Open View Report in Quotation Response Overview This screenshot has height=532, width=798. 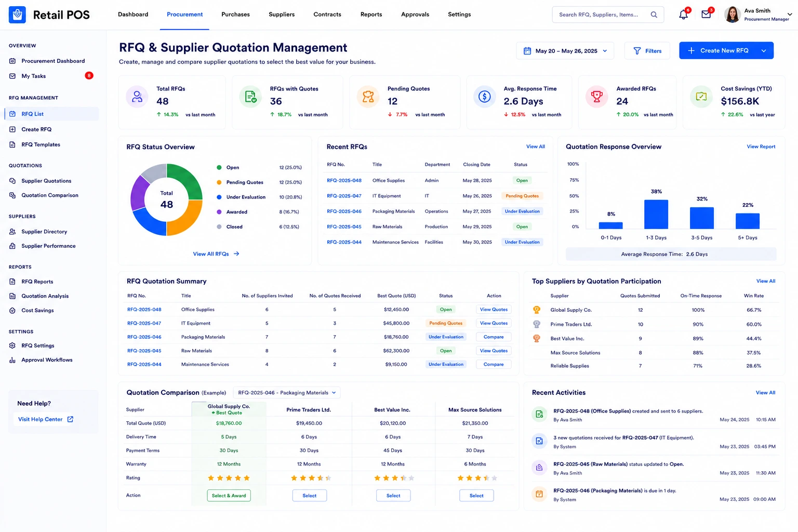pos(761,147)
